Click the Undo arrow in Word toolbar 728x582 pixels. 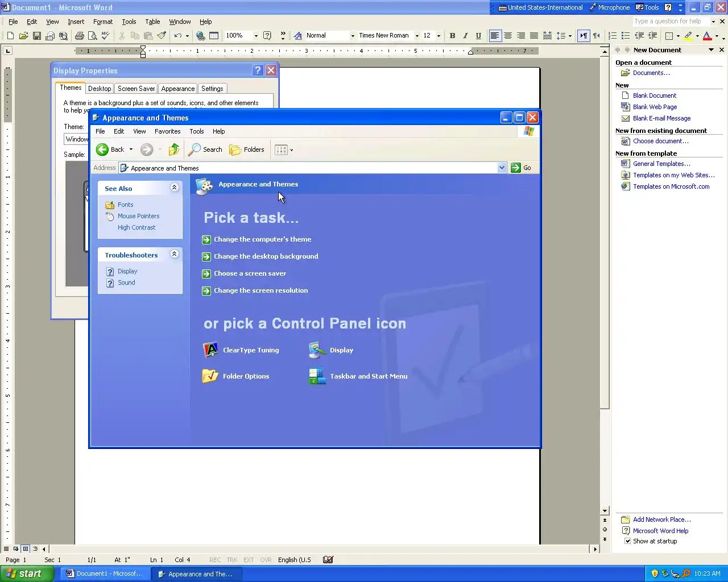click(178, 36)
